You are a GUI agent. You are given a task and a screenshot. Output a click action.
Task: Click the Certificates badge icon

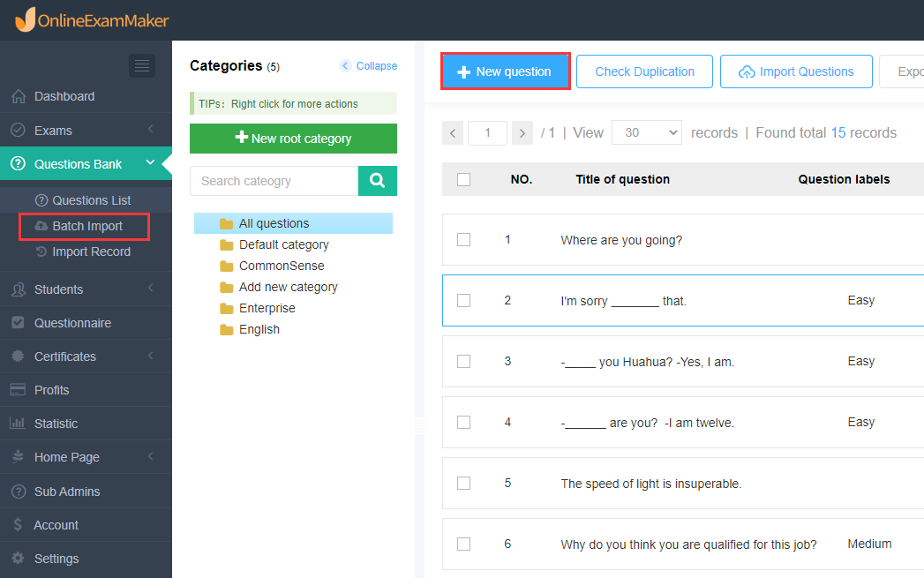click(x=19, y=356)
